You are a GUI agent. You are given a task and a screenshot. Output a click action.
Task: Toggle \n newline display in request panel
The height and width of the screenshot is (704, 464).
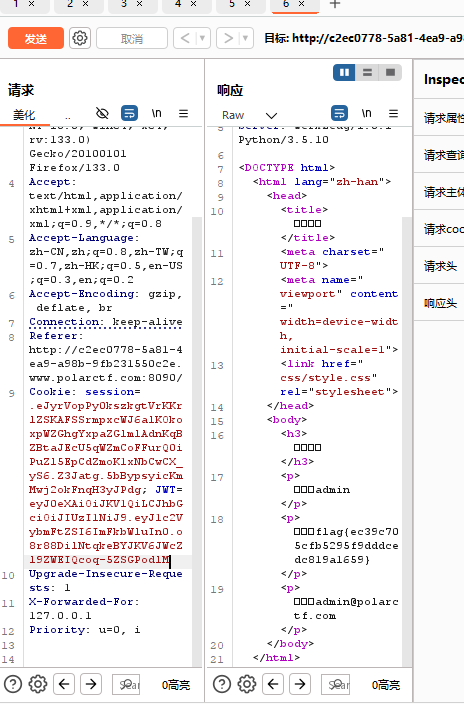pos(156,114)
